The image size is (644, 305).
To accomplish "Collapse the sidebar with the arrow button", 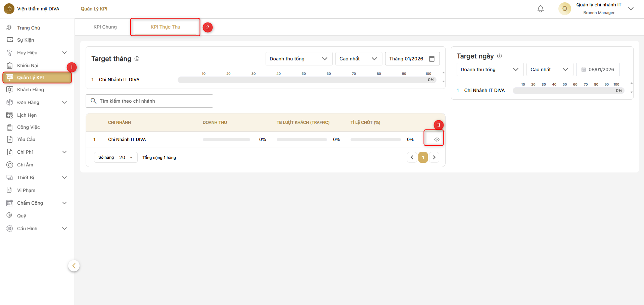I will pyautogui.click(x=74, y=266).
